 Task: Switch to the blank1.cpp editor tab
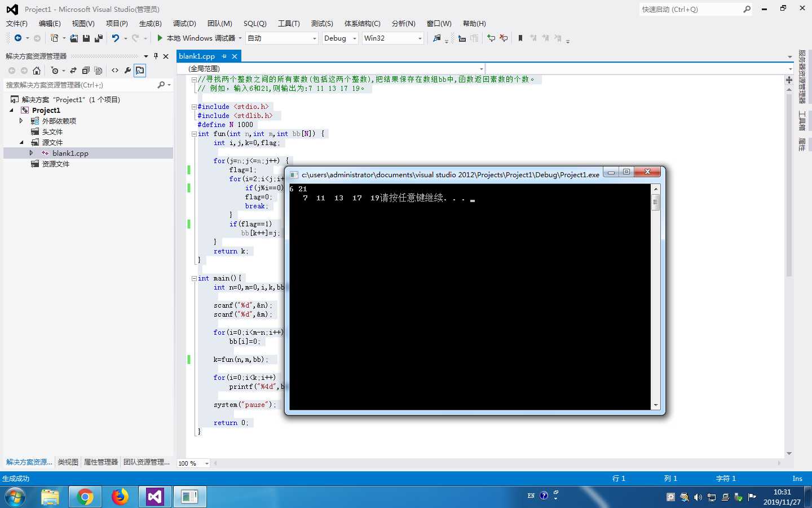(197, 56)
